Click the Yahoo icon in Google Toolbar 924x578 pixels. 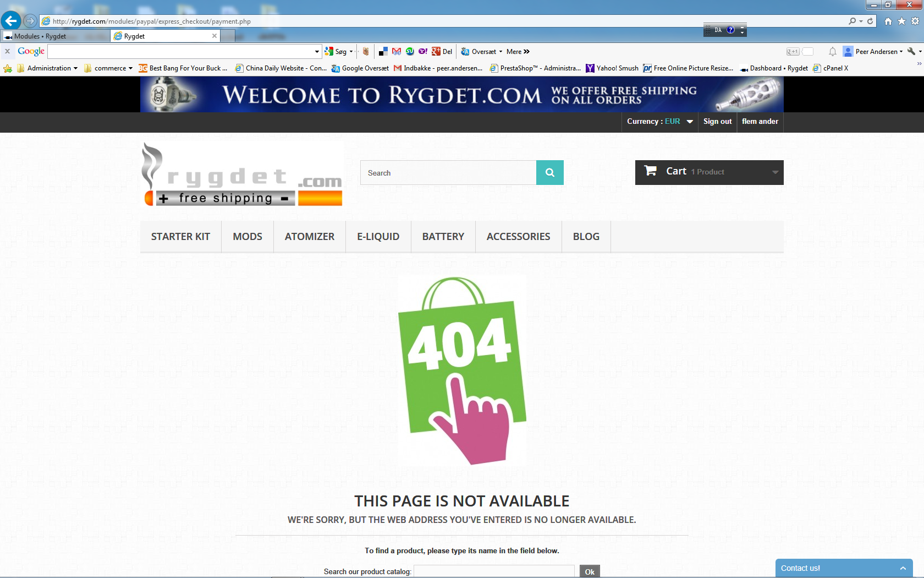coord(423,52)
